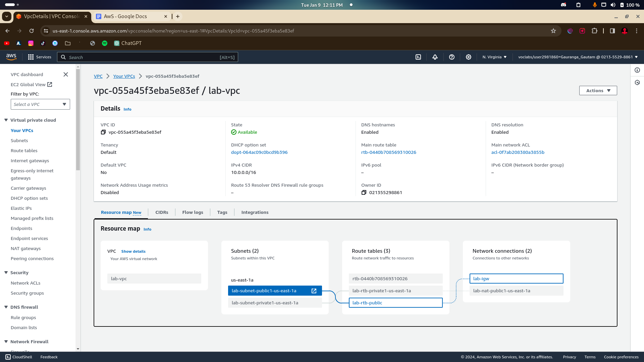This screenshot has height=362, width=644.
Task: Close the VPC sidebar navigation panel
Action: click(x=66, y=74)
